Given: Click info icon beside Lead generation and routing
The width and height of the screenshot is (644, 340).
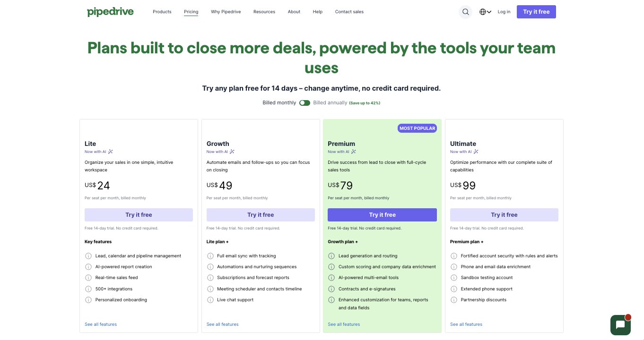Looking at the screenshot, I should pyautogui.click(x=331, y=255).
